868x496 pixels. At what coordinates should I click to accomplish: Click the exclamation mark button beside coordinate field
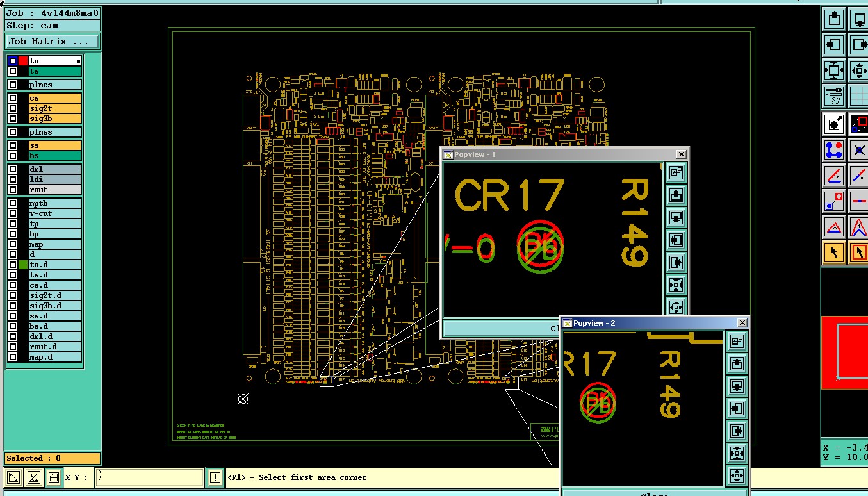click(215, 477)
